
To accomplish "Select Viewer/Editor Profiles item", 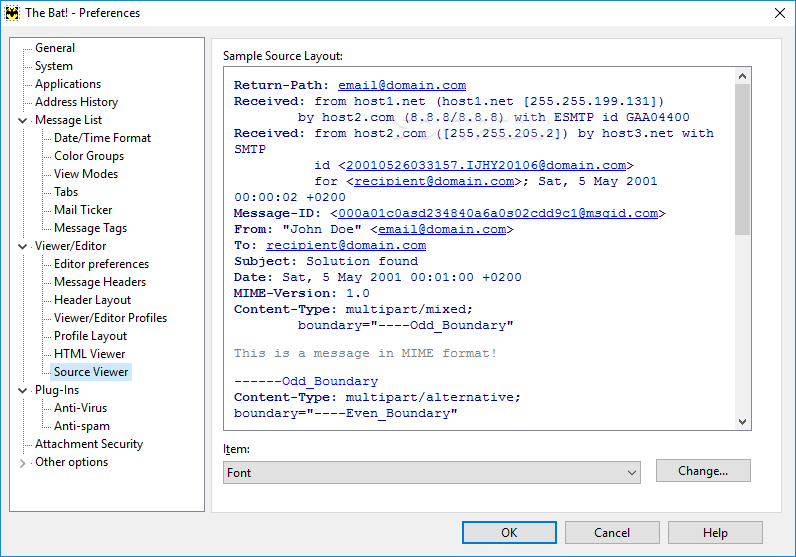I will [111, 318].
